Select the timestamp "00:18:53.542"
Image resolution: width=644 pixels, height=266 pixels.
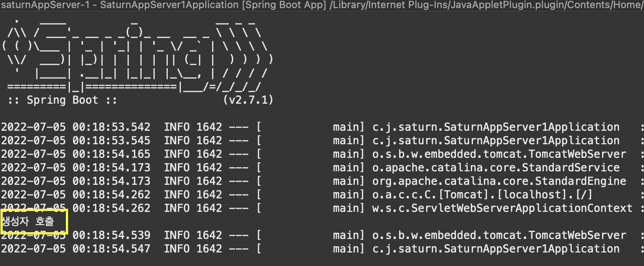pos(111,127)
